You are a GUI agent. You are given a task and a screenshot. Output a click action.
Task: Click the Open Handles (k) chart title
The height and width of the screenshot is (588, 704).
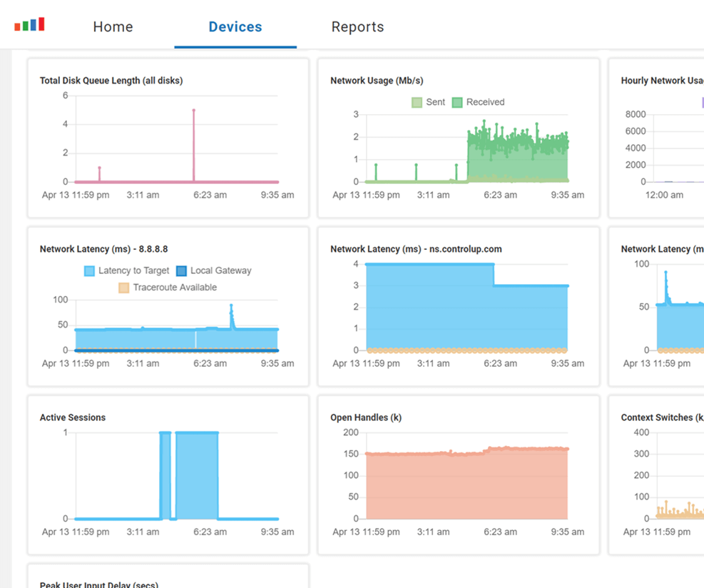(366, 417)
